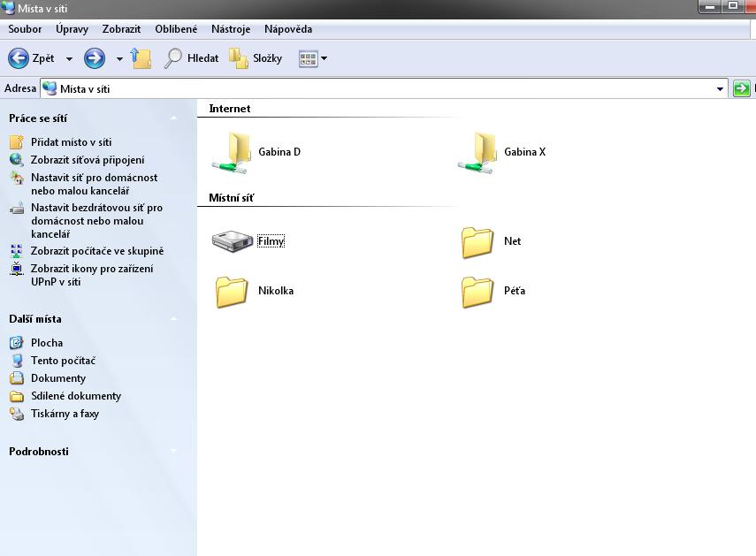Screen dimensions: 756x556
Task: Open the Gabina X network folder
Action: click(x=479, y=152)
